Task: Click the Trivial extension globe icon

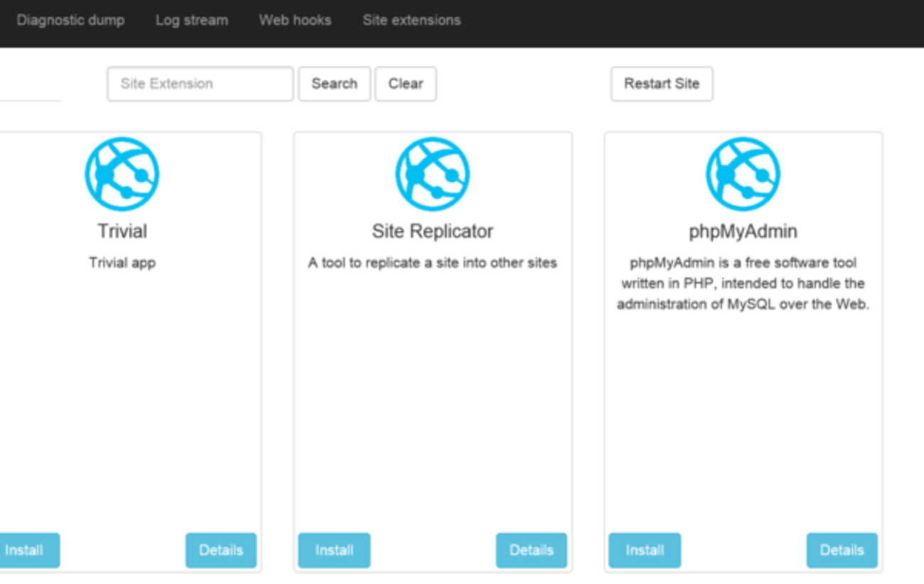Action: tap(122, 174)
